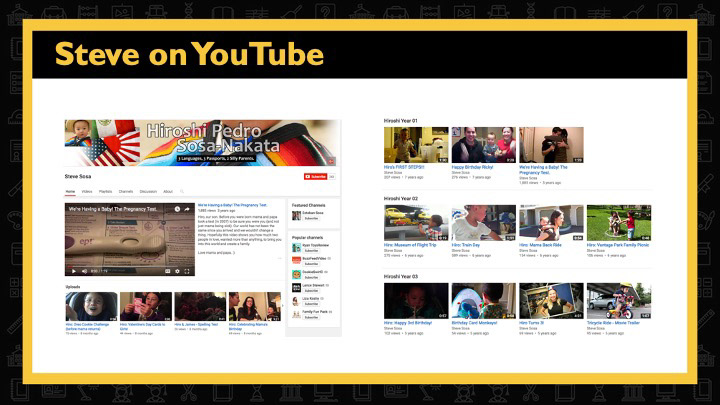Click the Hiroshi Year 01 playlist heading
The width and height of the screenshot is (720, 405).
coord(400,121)
